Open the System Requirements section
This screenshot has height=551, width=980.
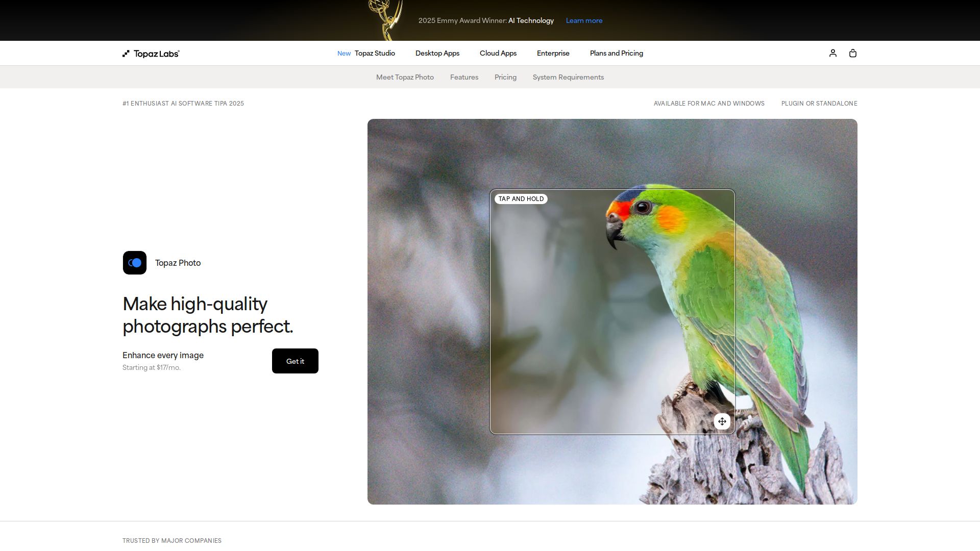[x=568, y=77]
